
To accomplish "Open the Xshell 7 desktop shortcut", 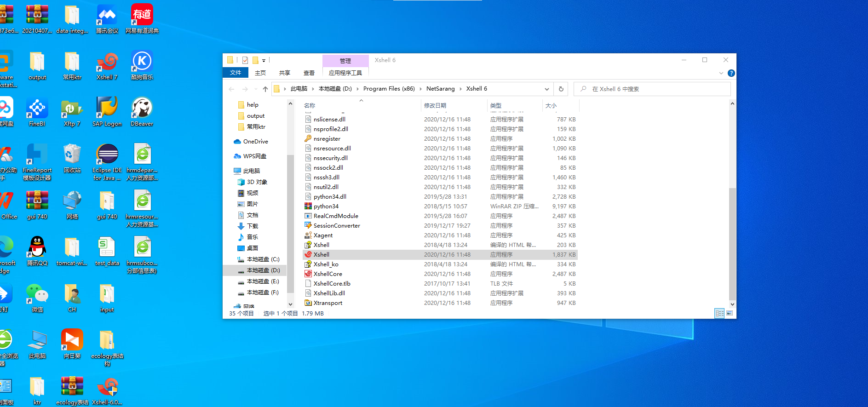I will [x=107, y=66].
